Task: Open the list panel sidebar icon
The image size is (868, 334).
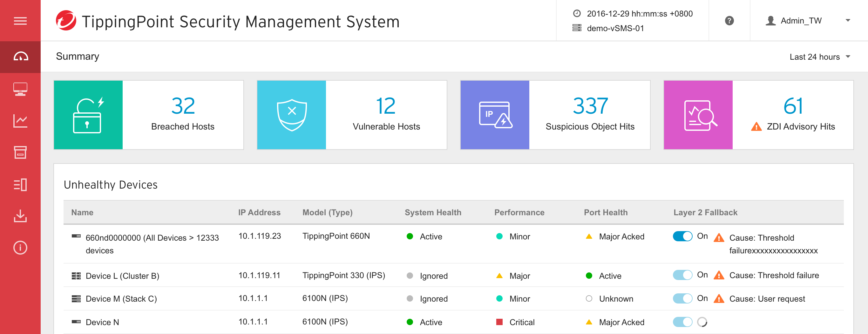Action: click(20, 184)
